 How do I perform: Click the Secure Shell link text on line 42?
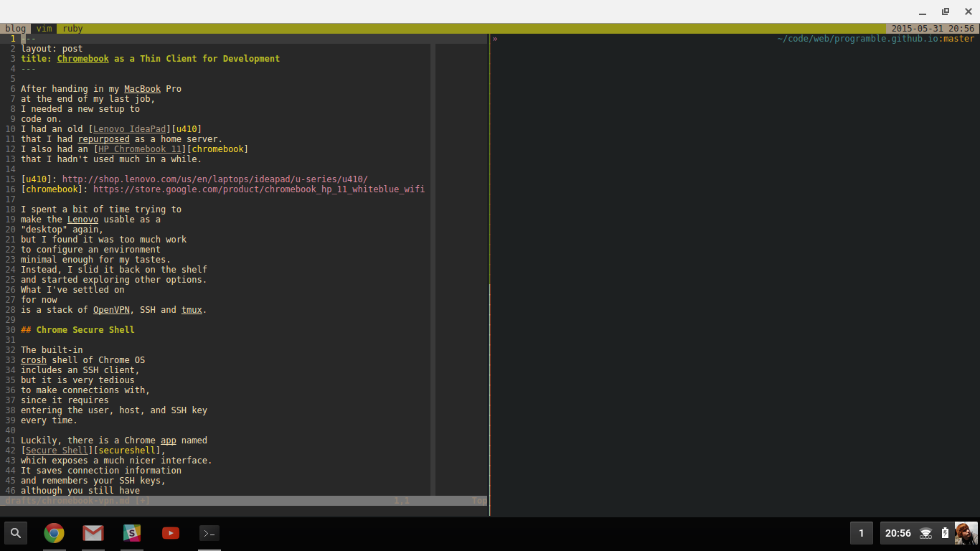[57, 451]
